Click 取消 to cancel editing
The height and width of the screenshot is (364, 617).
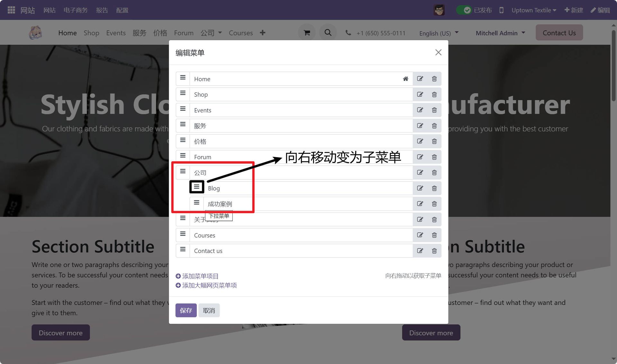pos(209,310)
